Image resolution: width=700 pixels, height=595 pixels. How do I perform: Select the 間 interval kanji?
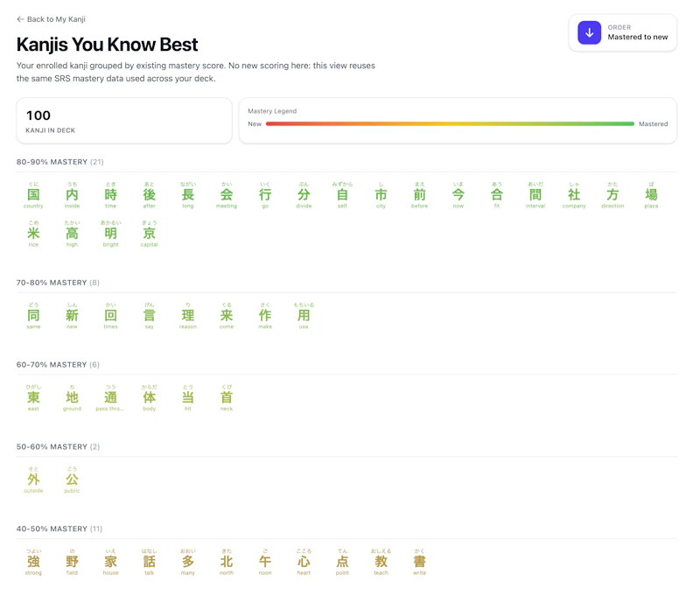pos(535,195)
